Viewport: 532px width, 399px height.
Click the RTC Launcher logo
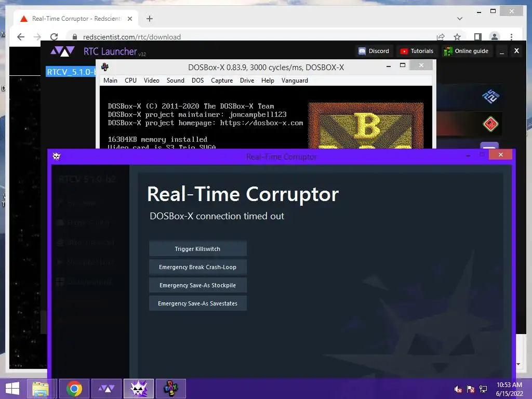[x=62, y=51]
